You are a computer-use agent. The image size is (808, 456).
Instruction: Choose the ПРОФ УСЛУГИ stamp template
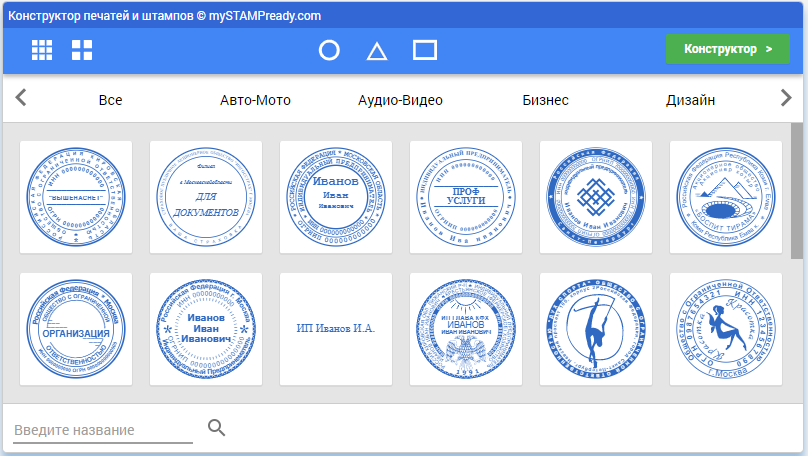(x=466, y=197)
